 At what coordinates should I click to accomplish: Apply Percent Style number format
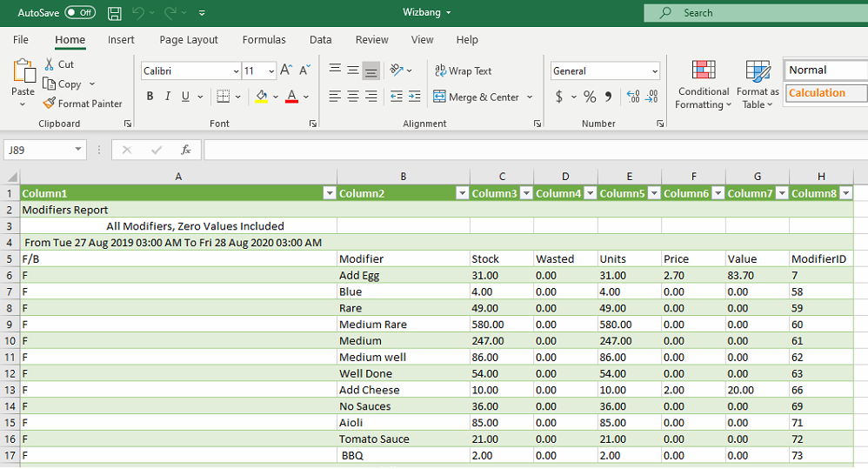click(x=590, y=97)
